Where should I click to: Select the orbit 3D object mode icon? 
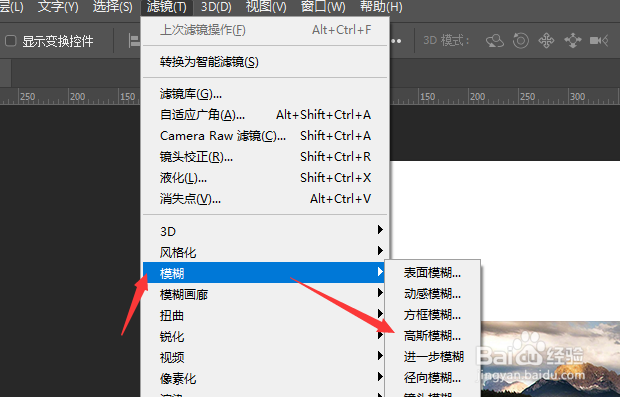click(495, 41)
